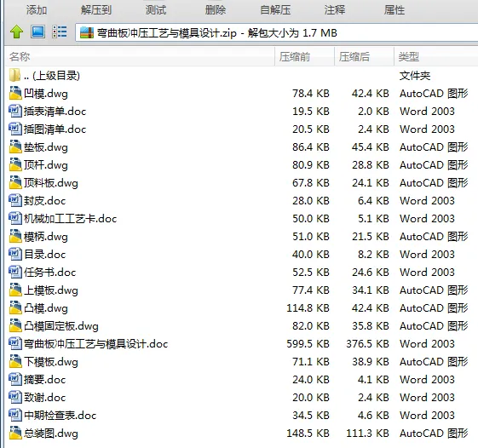This screenshot has width=478, height=448.
Task: Click the 111.3 KB compressed size value
Action: 367,434
